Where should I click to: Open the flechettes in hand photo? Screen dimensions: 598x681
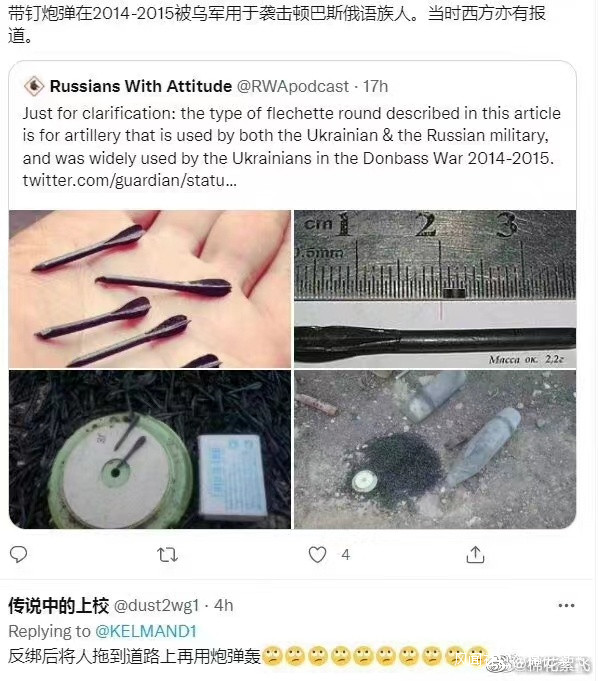[150, 289]
